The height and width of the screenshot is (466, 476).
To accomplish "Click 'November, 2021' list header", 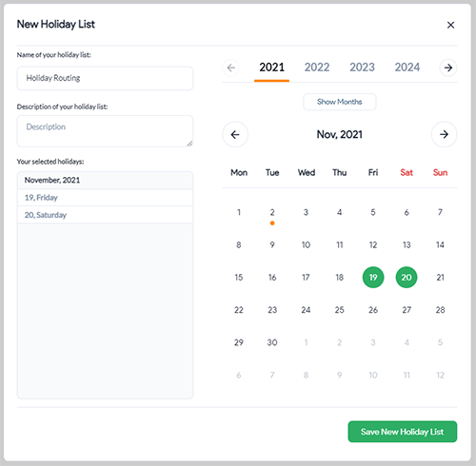I will (x=105, y=180).
